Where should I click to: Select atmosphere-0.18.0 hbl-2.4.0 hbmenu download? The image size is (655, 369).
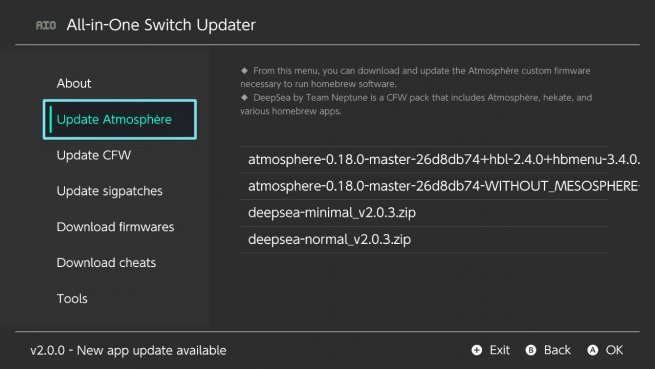click(424, 159)
